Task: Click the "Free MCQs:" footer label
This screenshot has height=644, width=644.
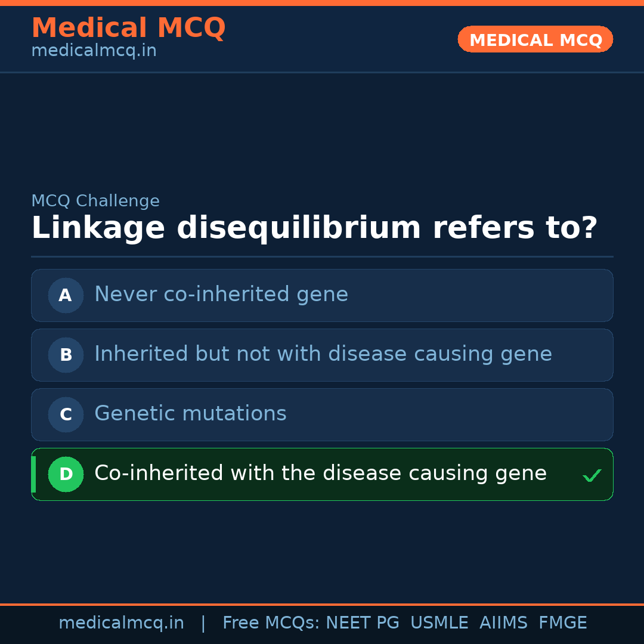Action: click(271, 623)
